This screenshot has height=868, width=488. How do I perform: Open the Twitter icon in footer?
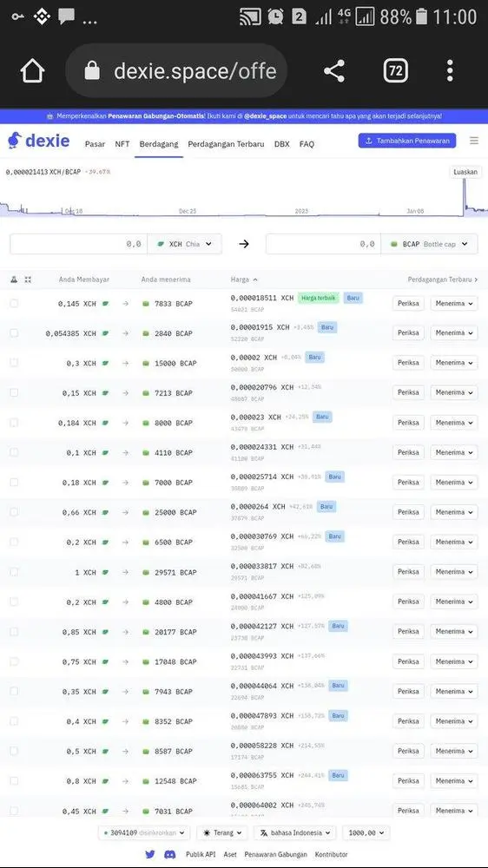[150, 854]
